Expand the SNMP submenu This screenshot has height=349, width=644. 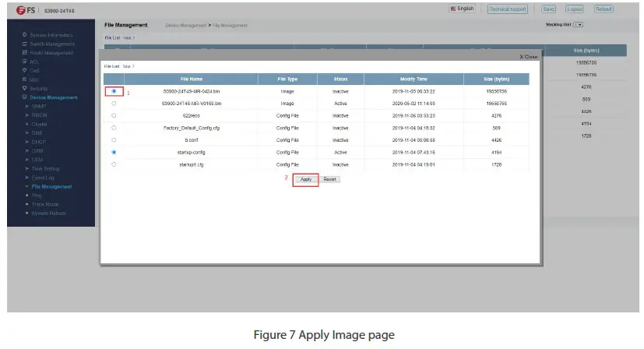(28, 106)
